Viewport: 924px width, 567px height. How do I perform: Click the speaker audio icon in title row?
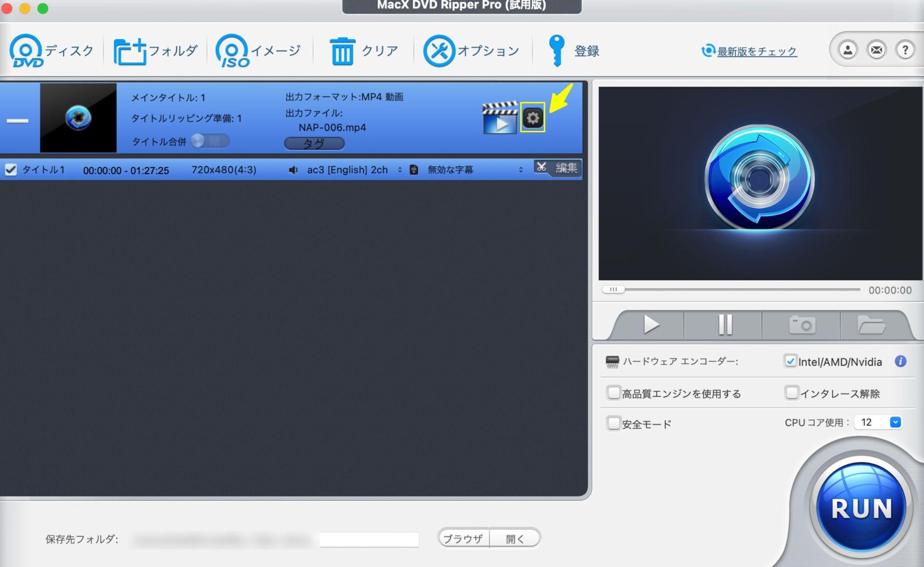tap(293, 170)
